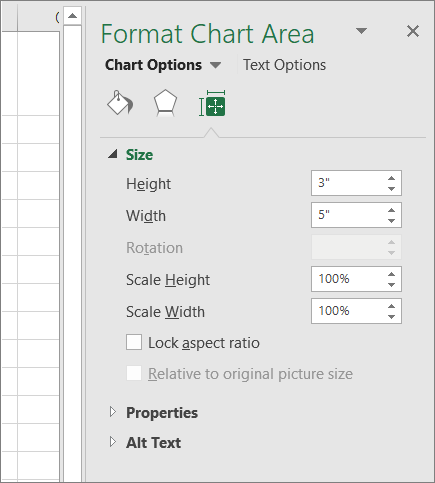Image resolution: width=435 pixels, height=483 pixels.
Task: Open the task pane options dropdown arrow
Action: point(361,31)
